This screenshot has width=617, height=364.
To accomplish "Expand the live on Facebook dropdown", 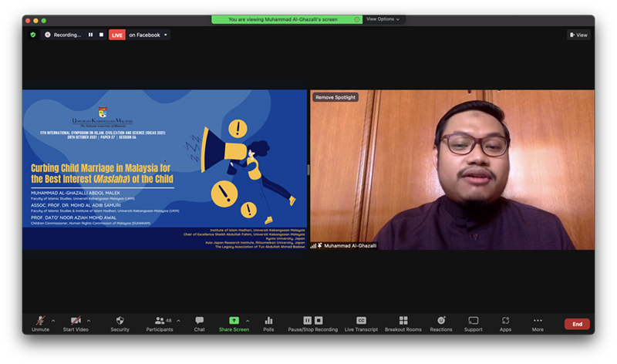I will 166,35.
